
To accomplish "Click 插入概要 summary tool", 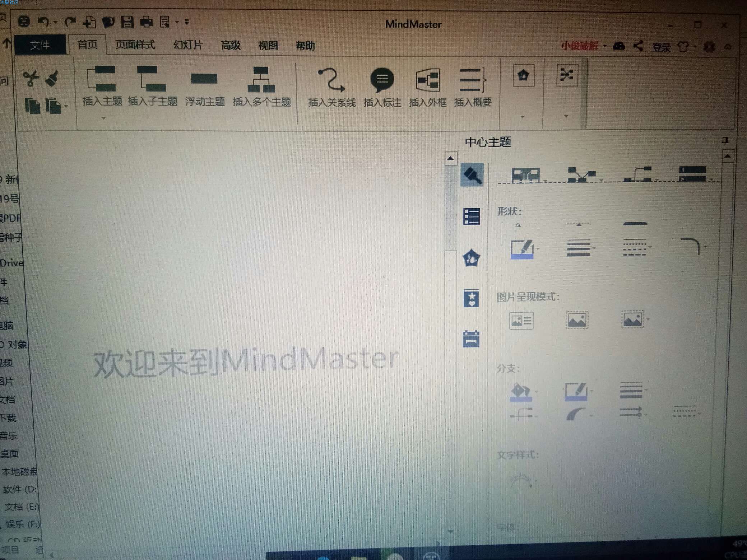I will tap(473, 87).
